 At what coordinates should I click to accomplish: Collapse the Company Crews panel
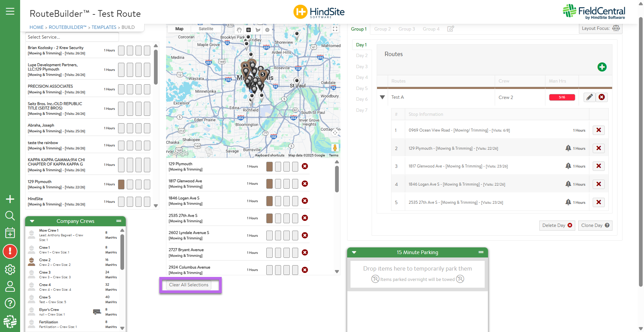pyautogui.click(x=32, y=221)
